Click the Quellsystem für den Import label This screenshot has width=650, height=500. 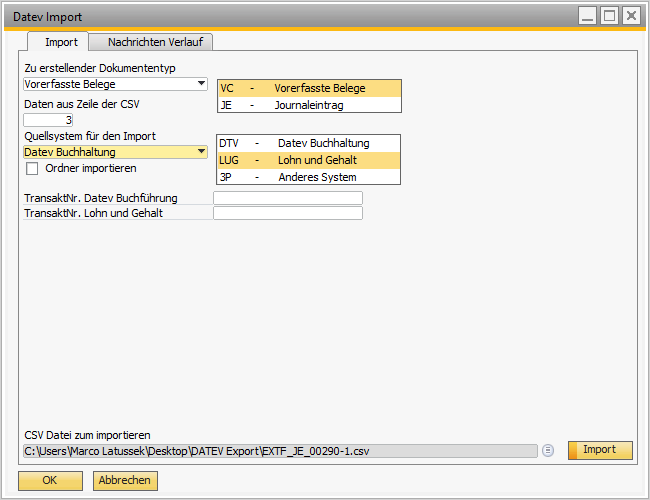click(x=90, y=136)
